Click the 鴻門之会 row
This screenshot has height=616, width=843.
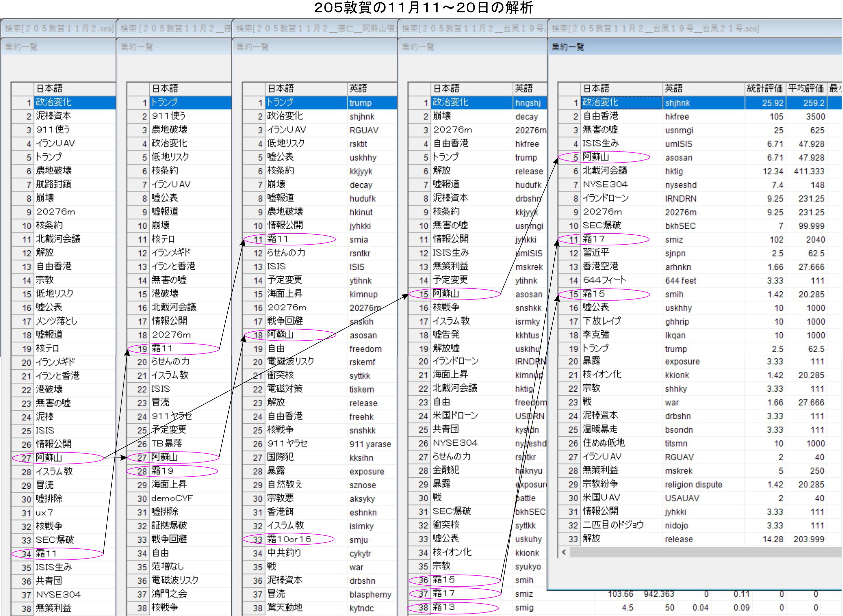click(x=170, y=594)
